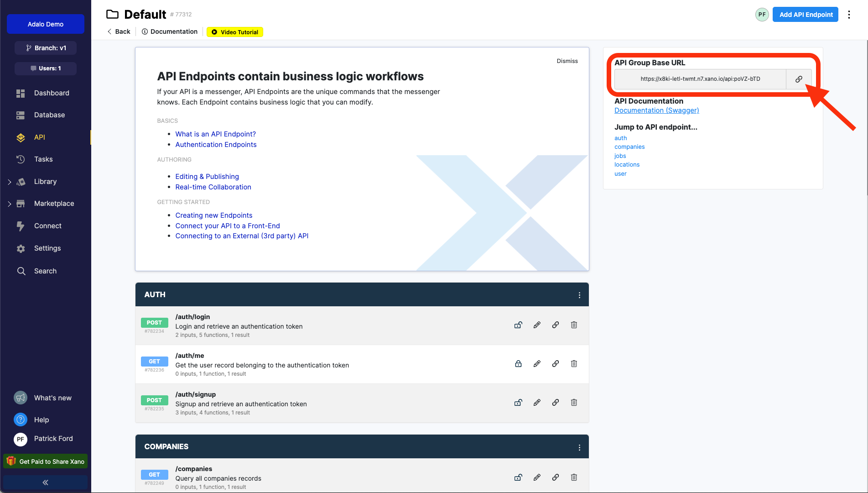
Task: Delete the /auth/me endpoint via trash icon
Action: (x=574, y=364)
